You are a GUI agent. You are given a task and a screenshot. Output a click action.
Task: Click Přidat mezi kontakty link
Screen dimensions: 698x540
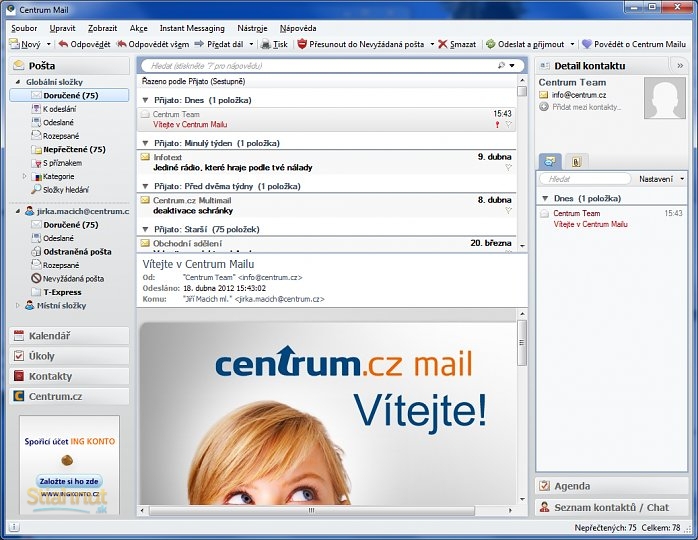[x=586, y=107]
